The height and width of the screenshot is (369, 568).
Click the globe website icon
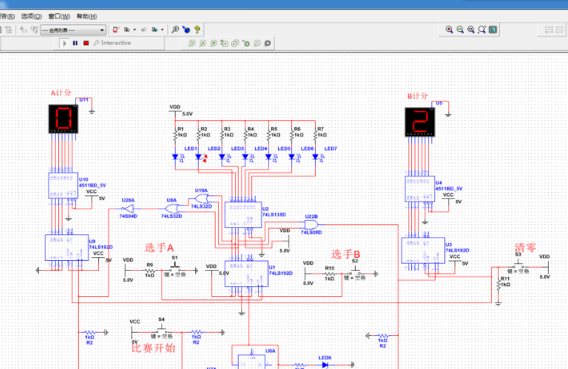pos(186,30)
